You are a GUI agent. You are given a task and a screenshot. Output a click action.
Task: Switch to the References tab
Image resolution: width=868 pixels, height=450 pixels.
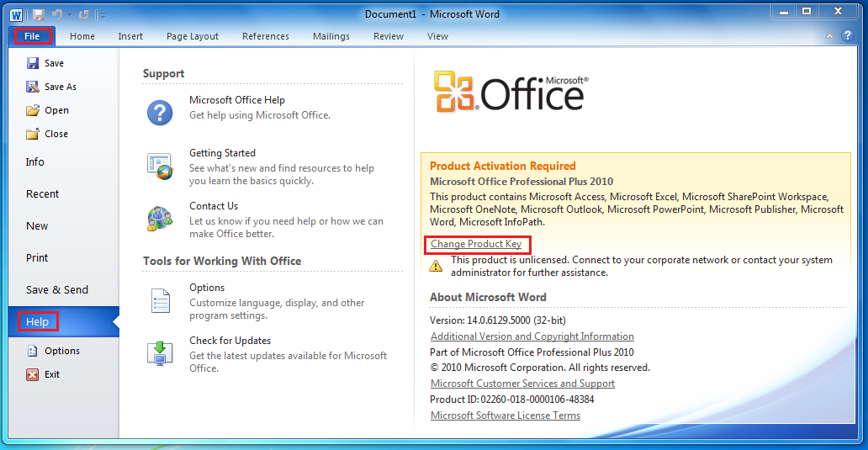pyautogui.click(x=266, y=36)
